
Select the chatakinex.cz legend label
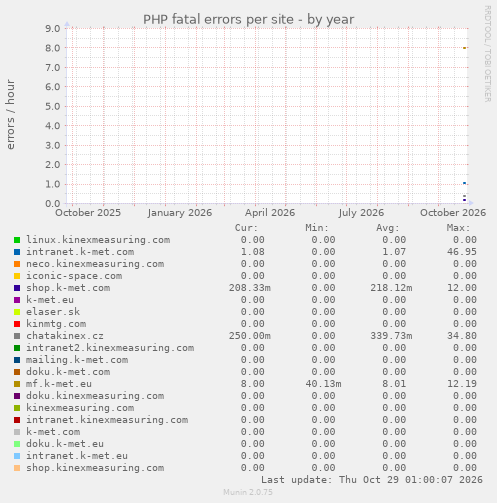pyautogui.click(x=65, y=336)
